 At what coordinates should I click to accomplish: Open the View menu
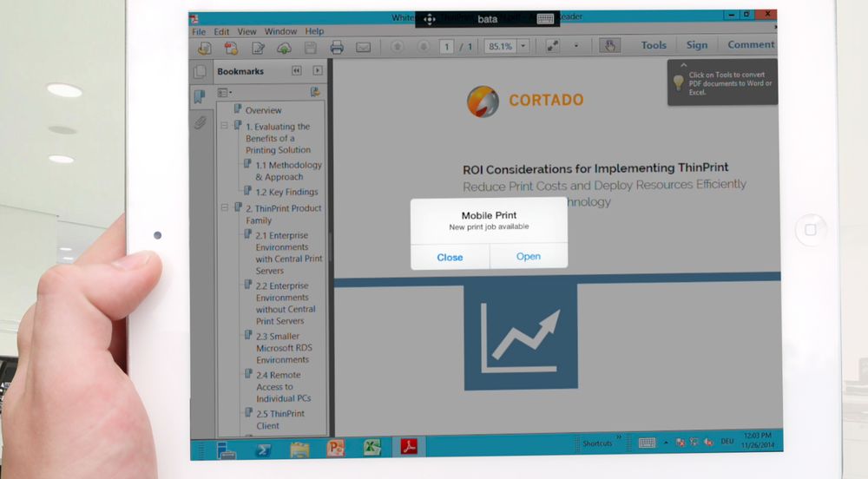247,31
